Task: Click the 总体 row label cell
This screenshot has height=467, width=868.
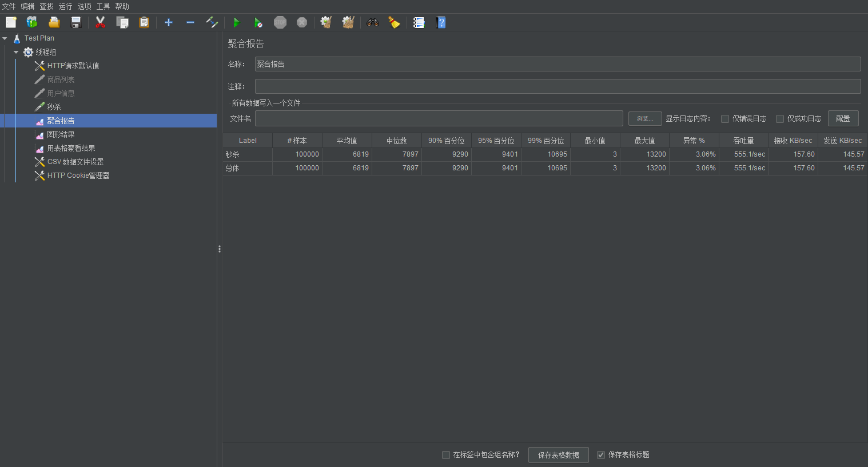Action: click(x=248, y=168)
